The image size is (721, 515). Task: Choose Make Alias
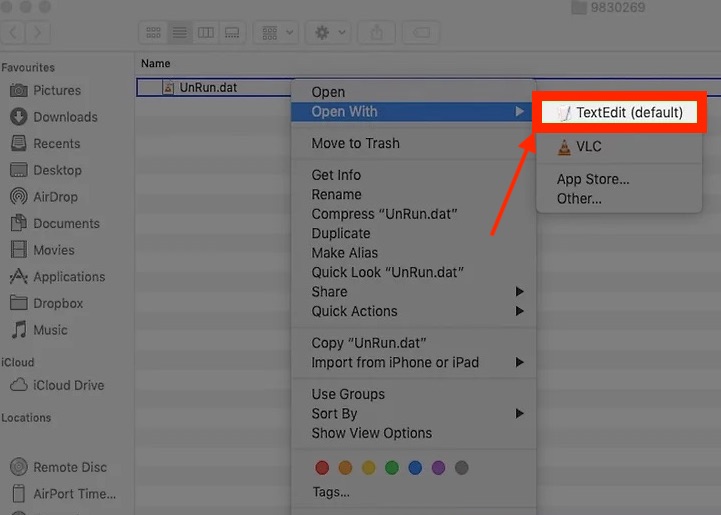(x=413, y=253)
